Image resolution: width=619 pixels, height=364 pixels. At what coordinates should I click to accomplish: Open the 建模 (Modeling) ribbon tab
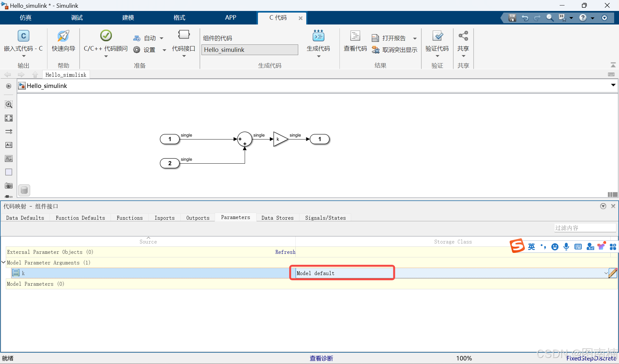[128, 18]
